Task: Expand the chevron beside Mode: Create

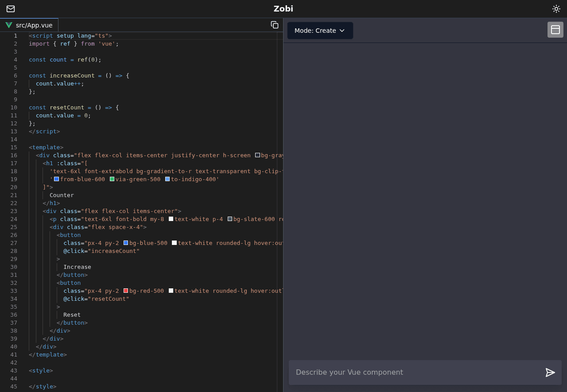Action: 342,31
